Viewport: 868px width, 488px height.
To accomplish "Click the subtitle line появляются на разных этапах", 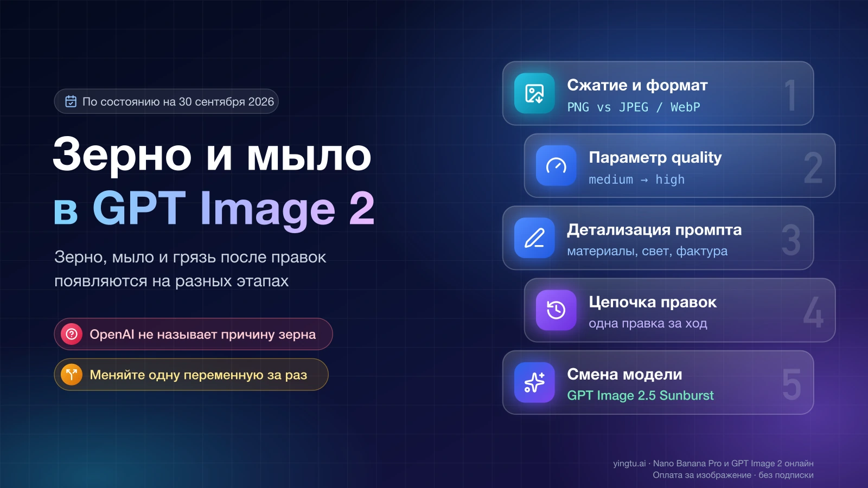I will [x=171, y=281].
